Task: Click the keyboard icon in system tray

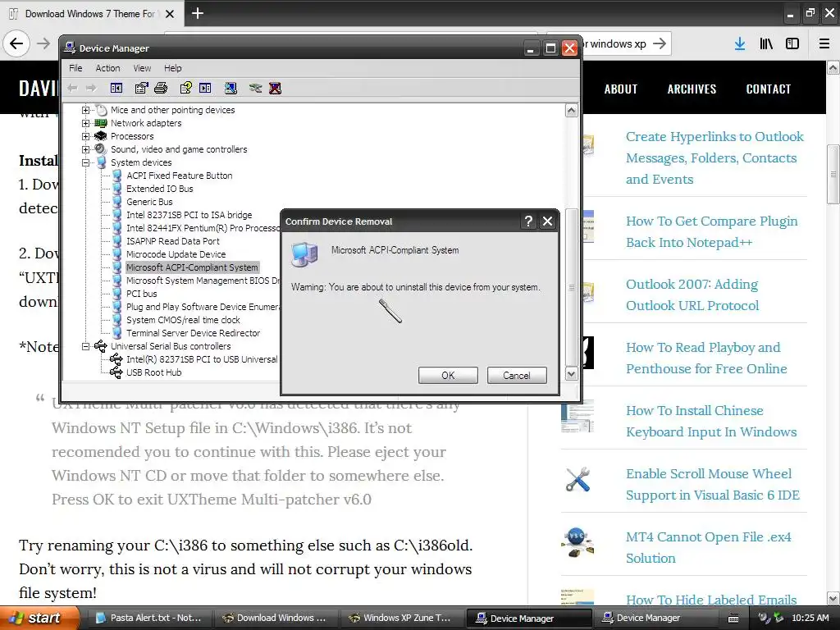Action: coord(733,619)
